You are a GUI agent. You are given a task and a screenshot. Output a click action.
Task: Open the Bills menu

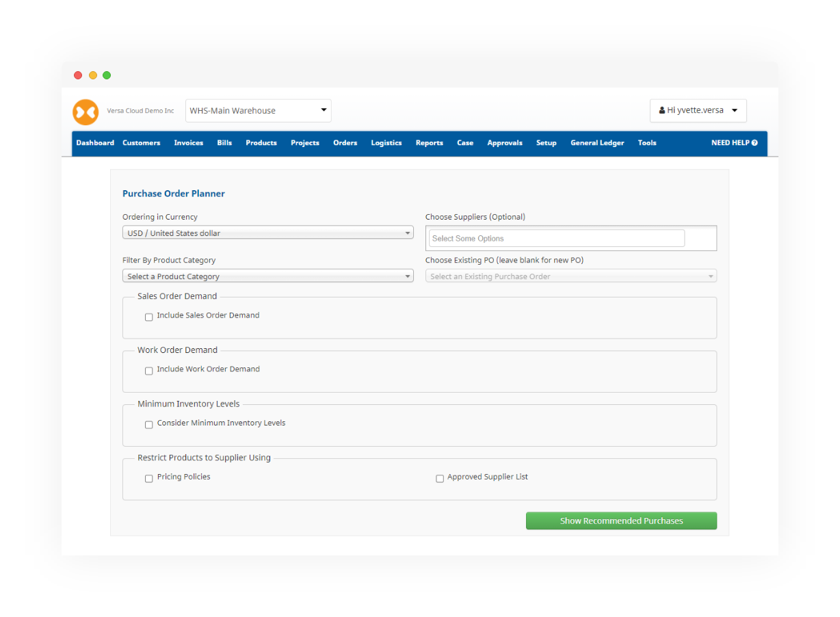tap(224, 143)
